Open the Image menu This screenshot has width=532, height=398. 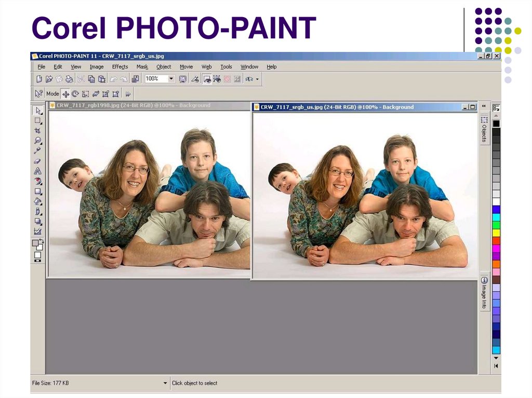[97, 67]
